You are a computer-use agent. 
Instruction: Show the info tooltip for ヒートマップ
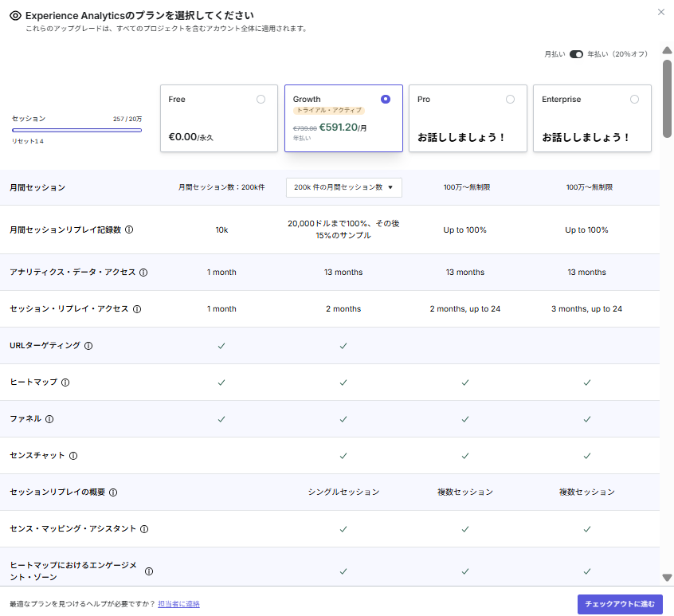pos(65,383)
